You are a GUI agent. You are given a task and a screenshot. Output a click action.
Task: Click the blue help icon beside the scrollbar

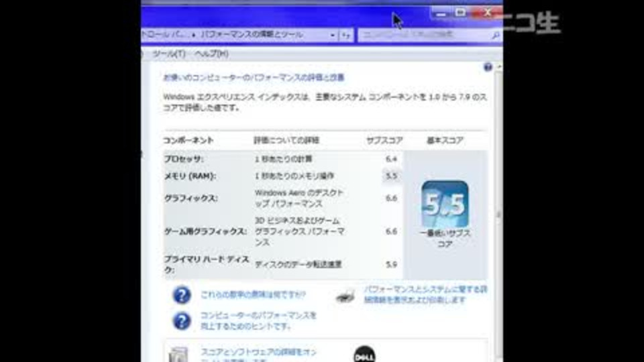pos(488,67)
